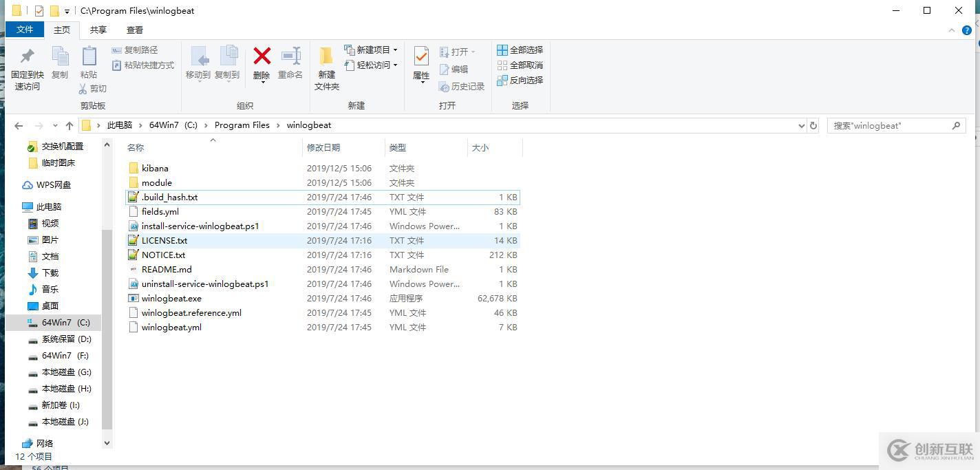Click 此电脑 in breadcrumb path
The height and width of the screenshot is (470, 980).
pyautogui.click(x=119, y=125)
